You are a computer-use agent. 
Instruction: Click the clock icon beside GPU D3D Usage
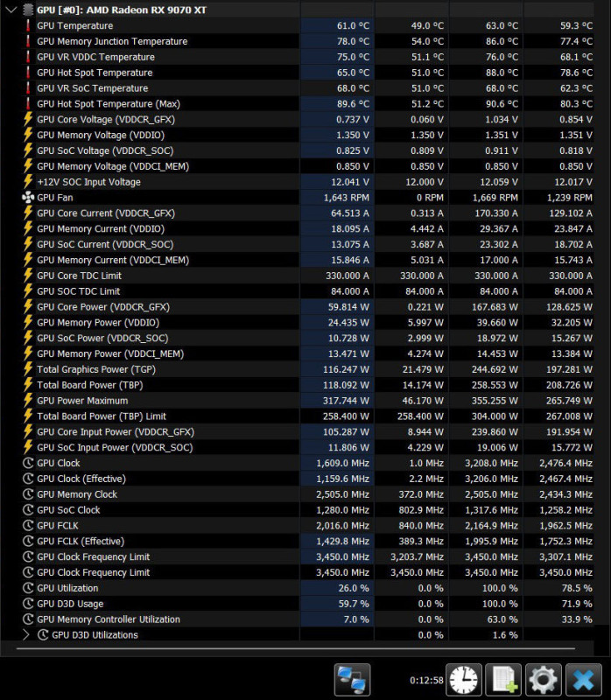pos(28,604)
